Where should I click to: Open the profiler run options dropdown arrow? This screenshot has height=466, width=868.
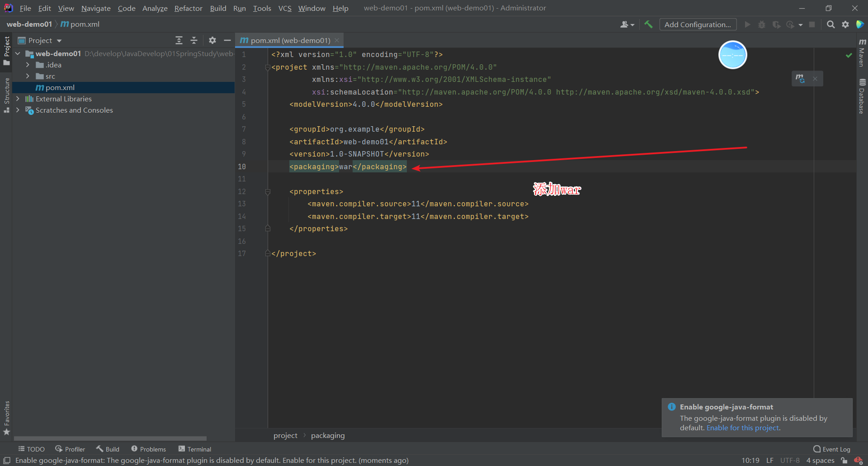tap(801, 25)
